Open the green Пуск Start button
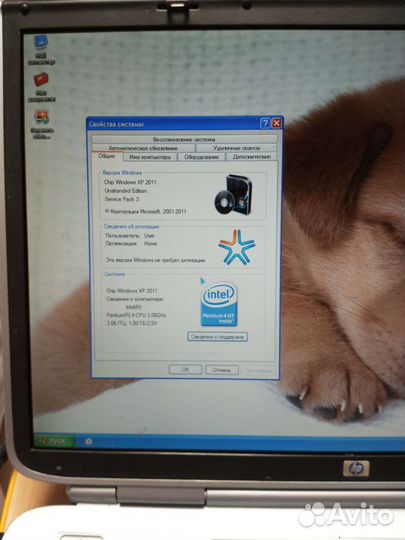Screen dimensions: 405x540 pyautogui.click(x=54, y=441)
